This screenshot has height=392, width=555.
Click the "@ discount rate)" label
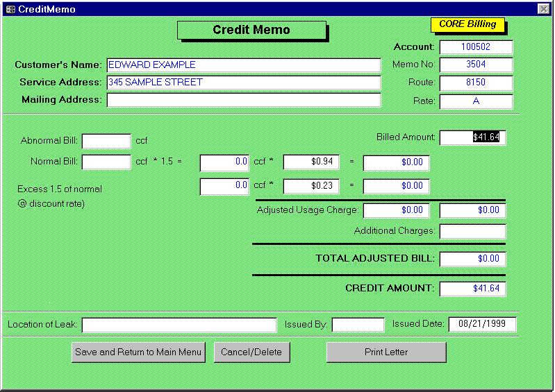(x=51, y=204)
